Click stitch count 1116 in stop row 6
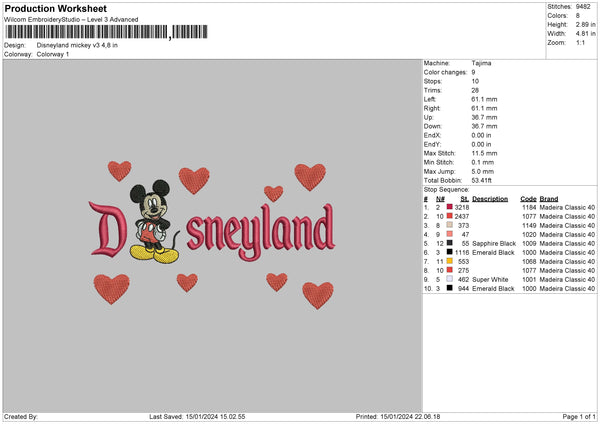Image resolution: width=600 pixels, height=424 pixels. click(462, 253)
